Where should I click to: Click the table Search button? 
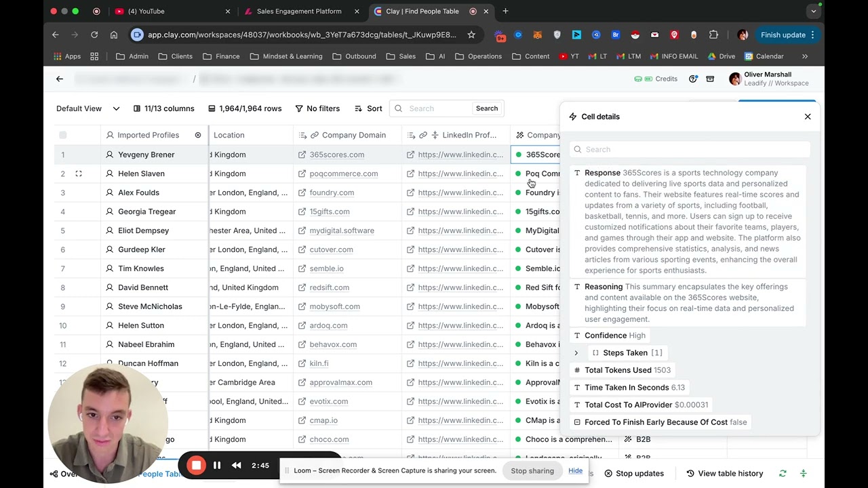pyautogui.click(x=487, y=108)
